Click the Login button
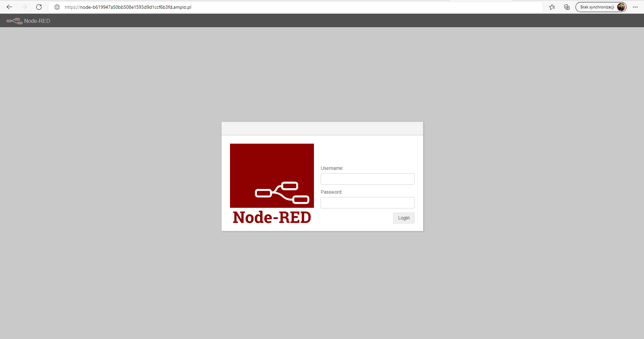Viewport: 644px width, 339px height. coord(404,218)
